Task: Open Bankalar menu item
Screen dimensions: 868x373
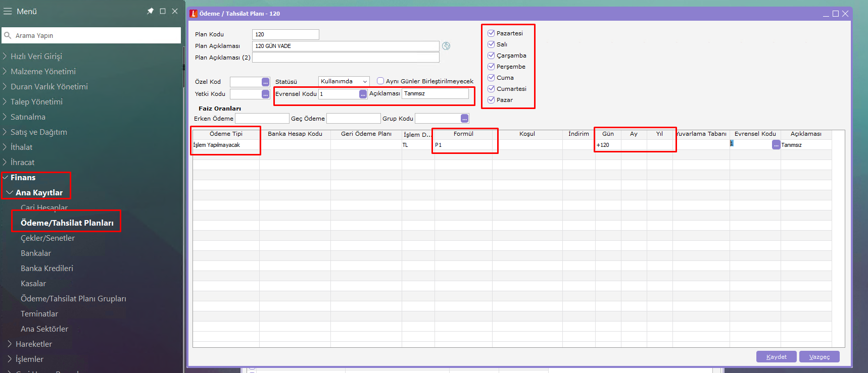Action: pos(36,253)
